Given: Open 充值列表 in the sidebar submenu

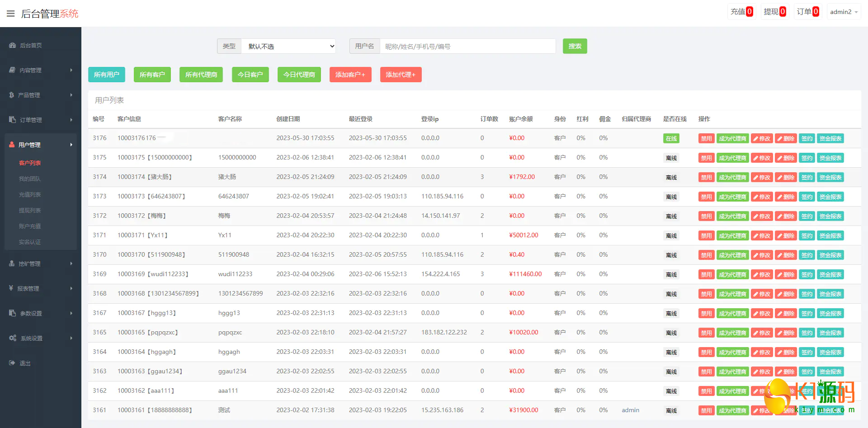Looking at the screenshot, I should [x=30, y=194].
